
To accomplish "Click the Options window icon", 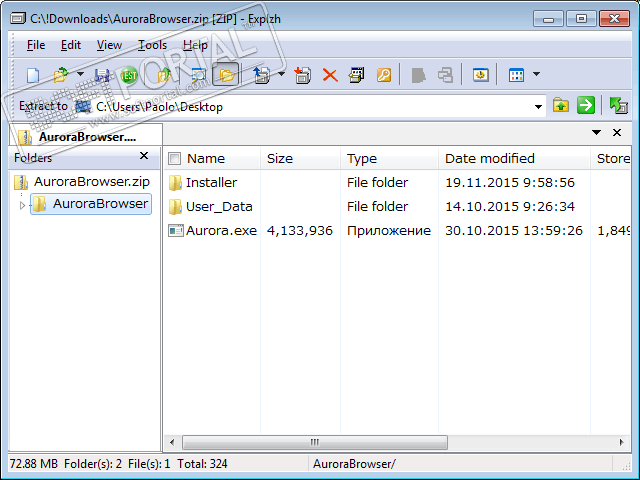I will click(481, 75).
